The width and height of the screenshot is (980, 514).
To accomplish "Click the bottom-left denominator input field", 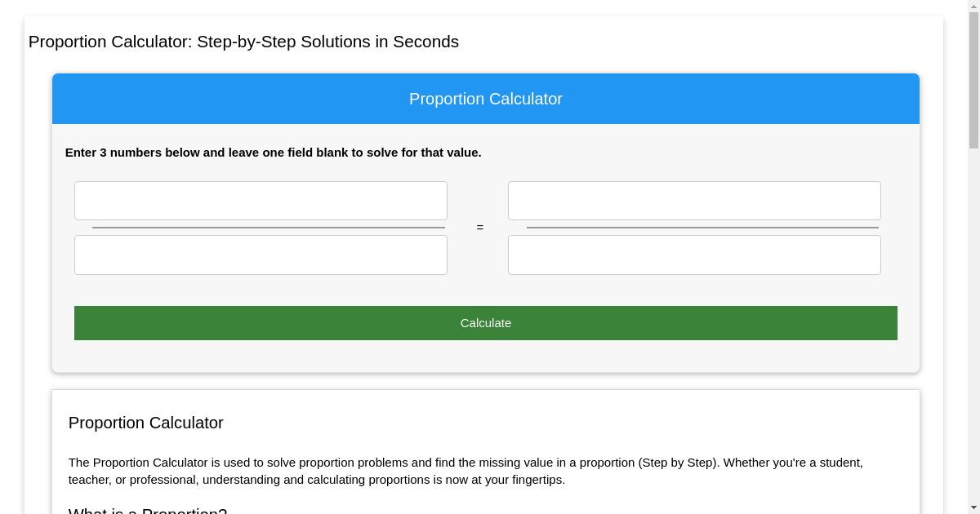I will pyautogui.click(x=261, y=255).
